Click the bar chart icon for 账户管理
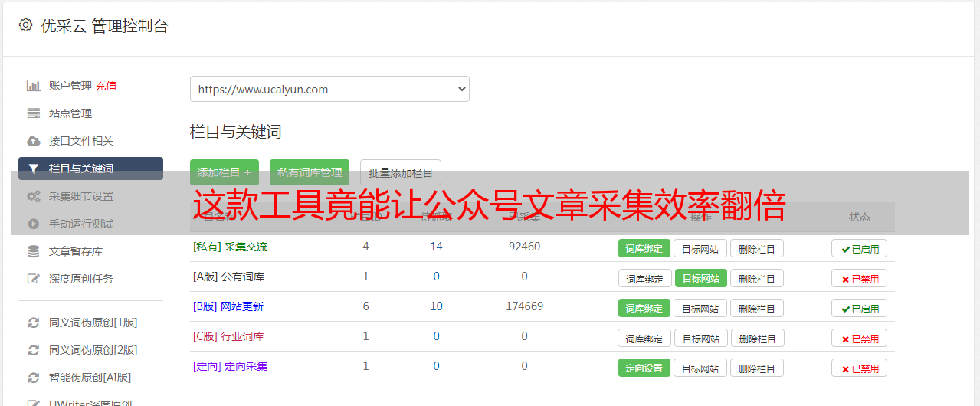The height and width of the screenshot is (406, 980). point(33,86)
